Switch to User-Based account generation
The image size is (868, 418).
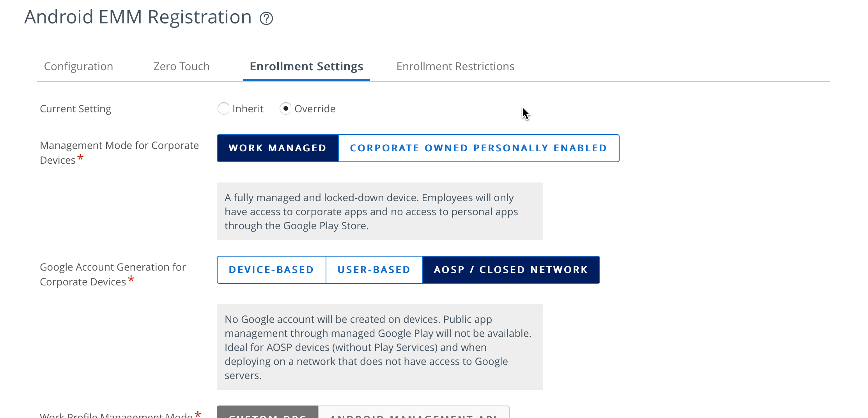pyautogui.click(x=374, y=270)
